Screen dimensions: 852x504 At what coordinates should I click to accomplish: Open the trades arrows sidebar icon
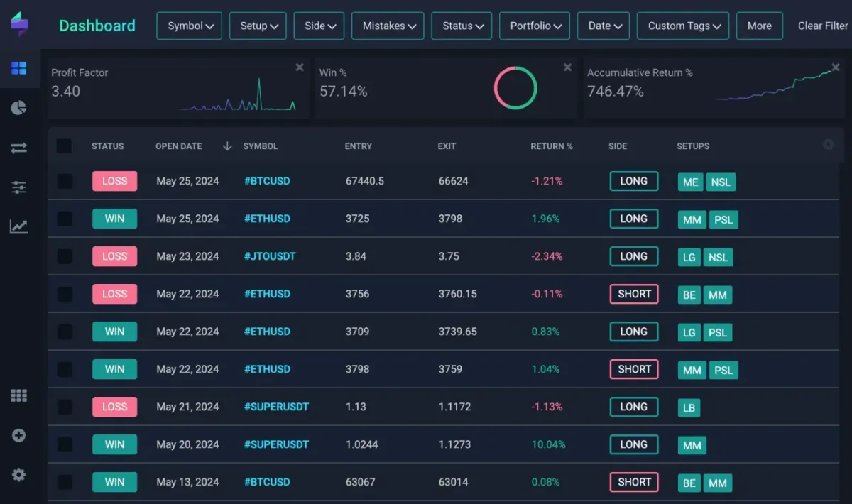(x=19, y=148)
